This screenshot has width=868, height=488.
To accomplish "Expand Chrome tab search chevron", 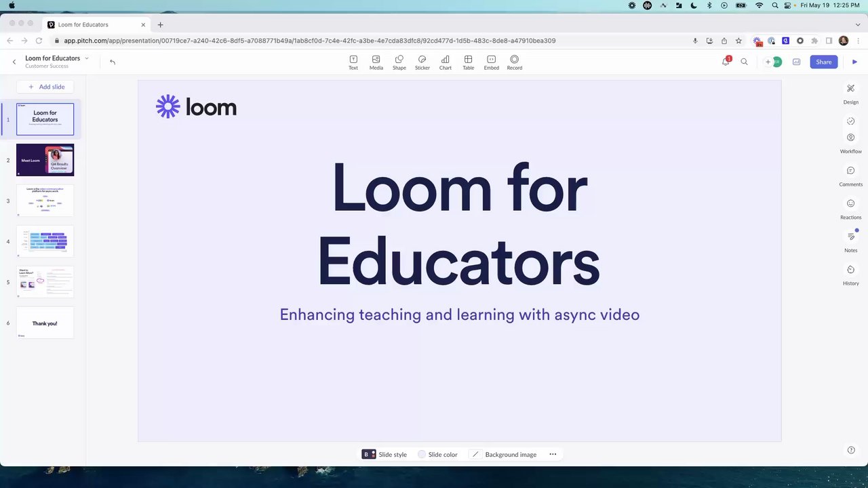I will tap(857, 24).
